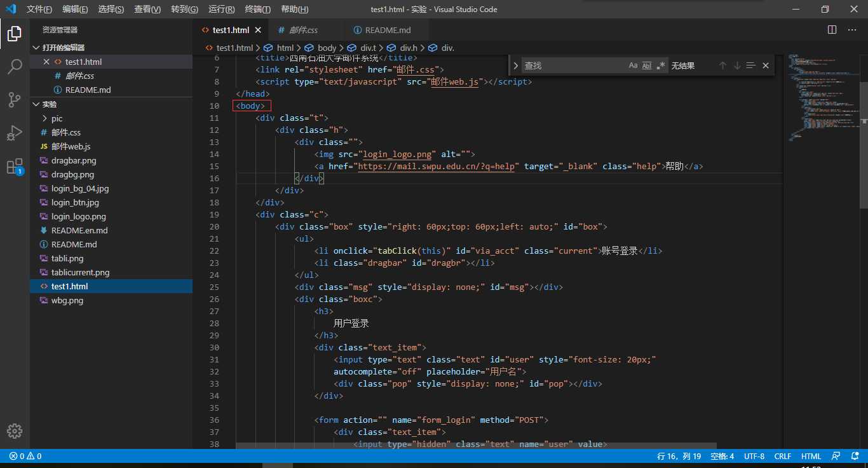Open the 编辑(E) menu
868x468 pixels.
(x=76, y=9)
